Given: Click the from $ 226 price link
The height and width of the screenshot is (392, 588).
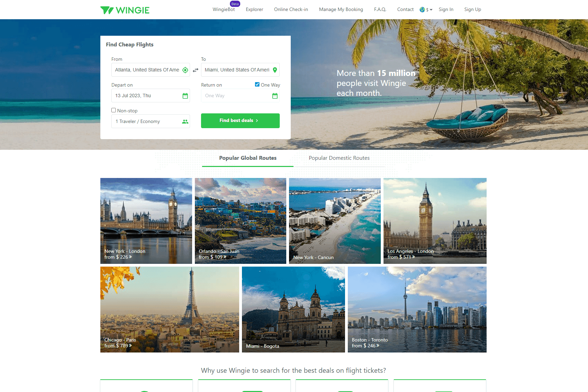Looking at the screenshot, I should click(x=118, y=257).
